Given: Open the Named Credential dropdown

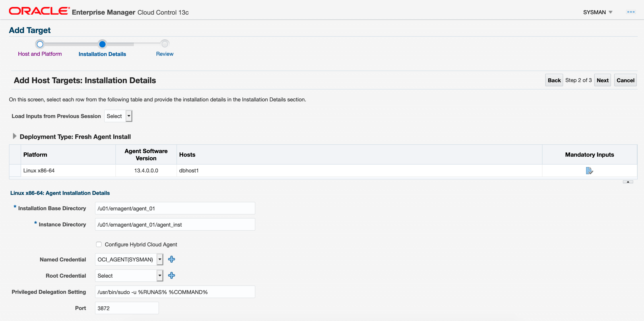Looking at the screenshot, I should coord(159,259).
